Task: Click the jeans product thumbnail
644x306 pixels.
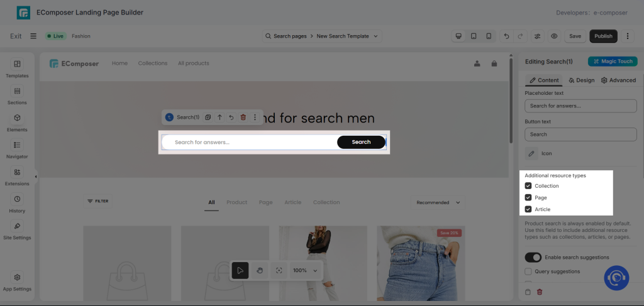Action: click(x=421, y=263)
